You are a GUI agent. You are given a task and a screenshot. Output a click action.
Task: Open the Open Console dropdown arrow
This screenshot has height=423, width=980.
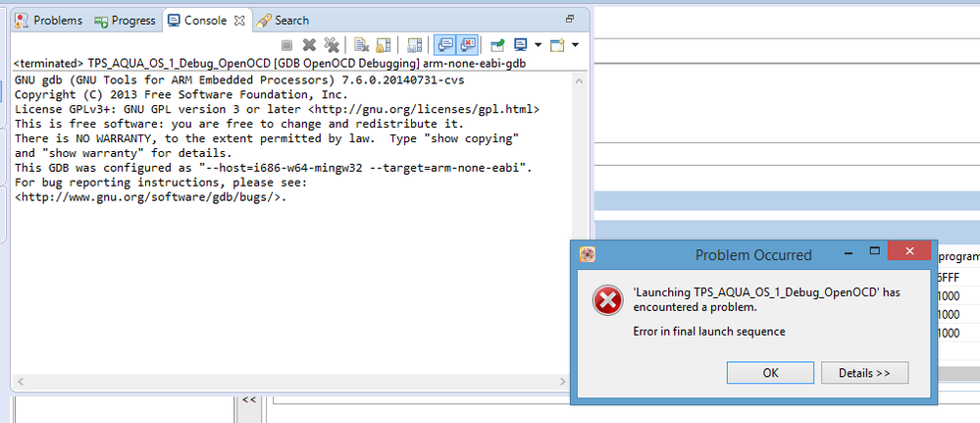point(575,45)
